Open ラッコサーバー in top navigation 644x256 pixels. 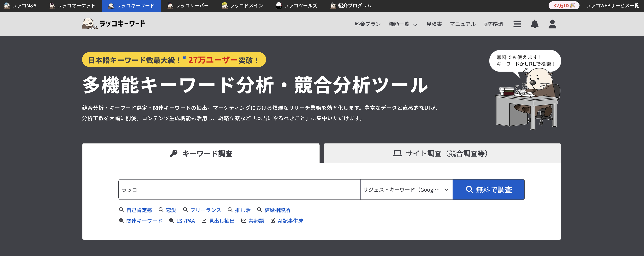[x=188, y=6]
